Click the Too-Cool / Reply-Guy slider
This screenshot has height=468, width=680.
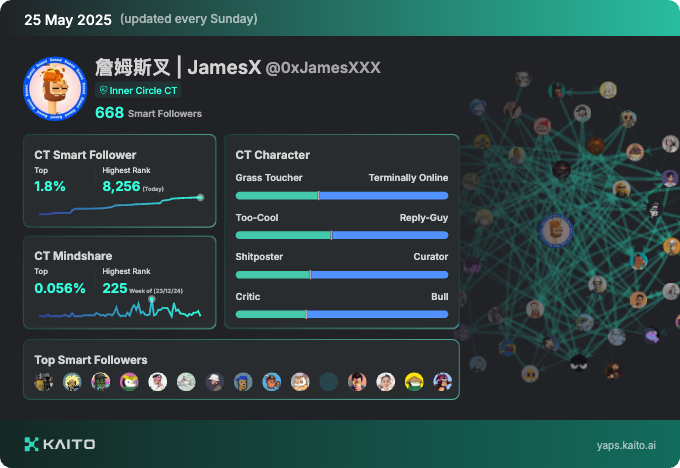(x=342, y=235)
